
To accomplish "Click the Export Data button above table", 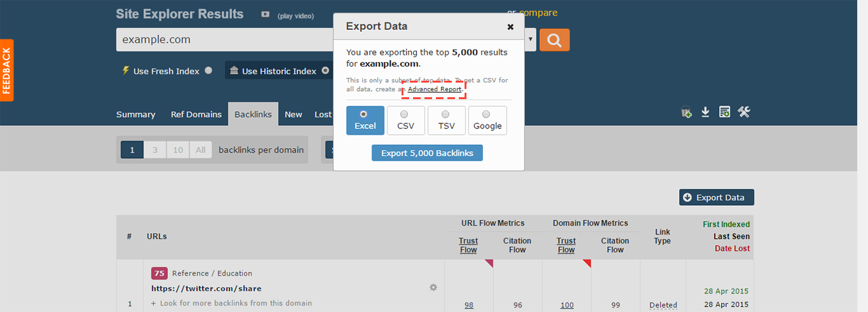I will [717, 197].
